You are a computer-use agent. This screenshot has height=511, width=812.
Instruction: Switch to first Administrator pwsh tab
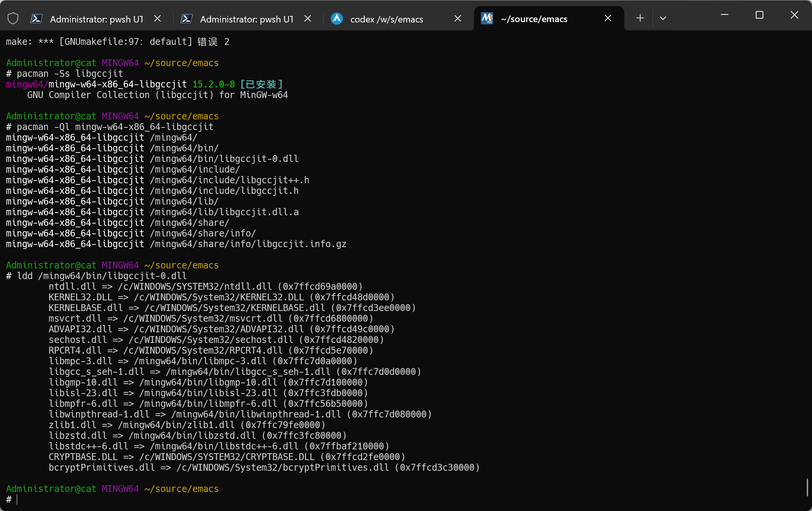click(97, 19)
